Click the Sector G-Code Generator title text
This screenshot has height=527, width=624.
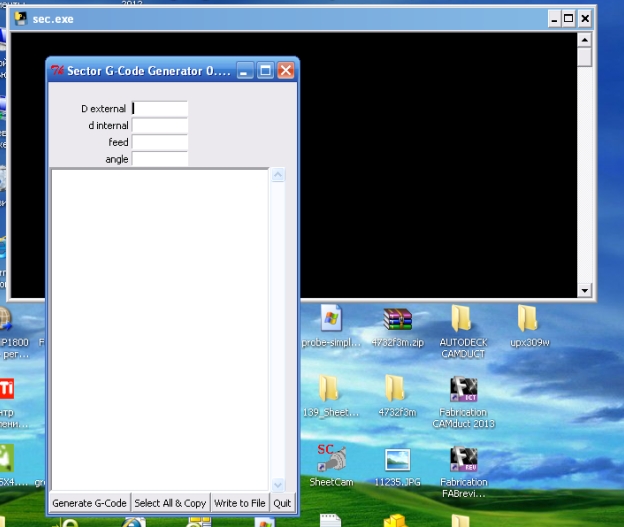(148, 71)
